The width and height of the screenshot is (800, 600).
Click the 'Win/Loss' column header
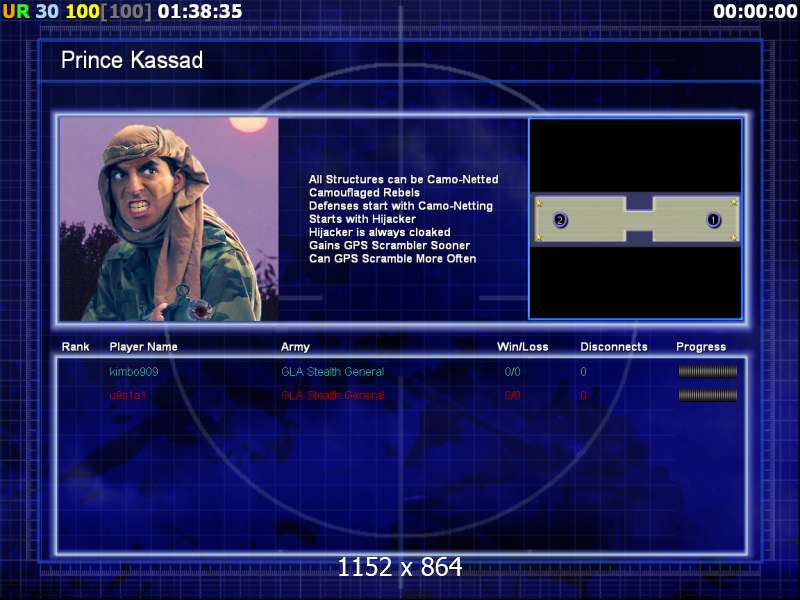[522, 347]
